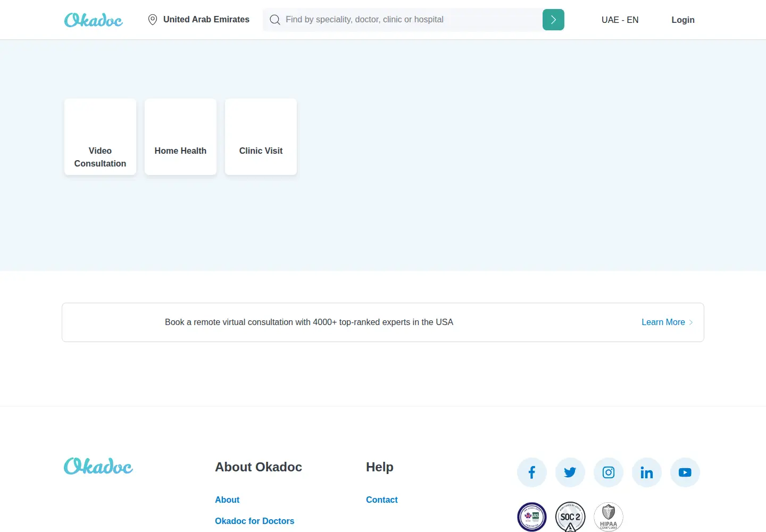The height and width of the screenshot is (532, 766).
Task: Select the Home Health card
Action: 181,137
